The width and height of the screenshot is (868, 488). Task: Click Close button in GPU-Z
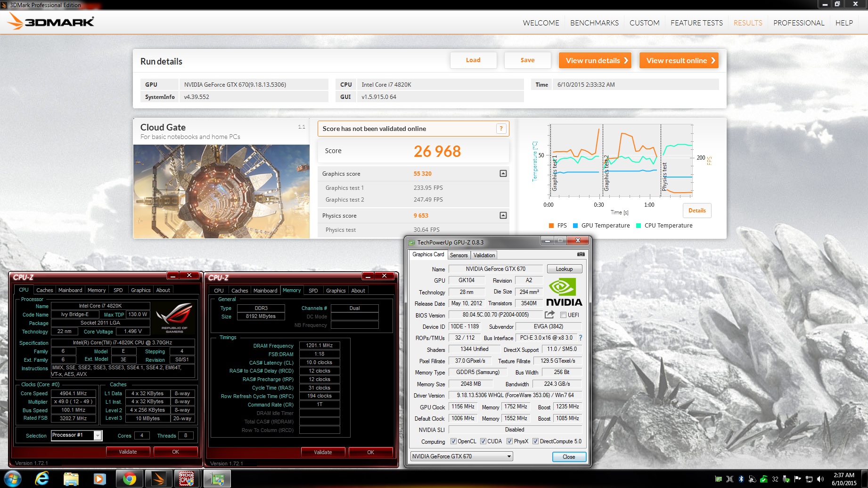(x=569, y=457)
